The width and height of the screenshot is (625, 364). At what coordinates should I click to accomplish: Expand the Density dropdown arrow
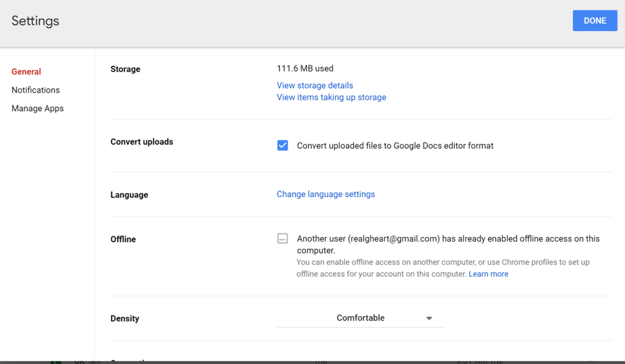[x=429, y=318]
